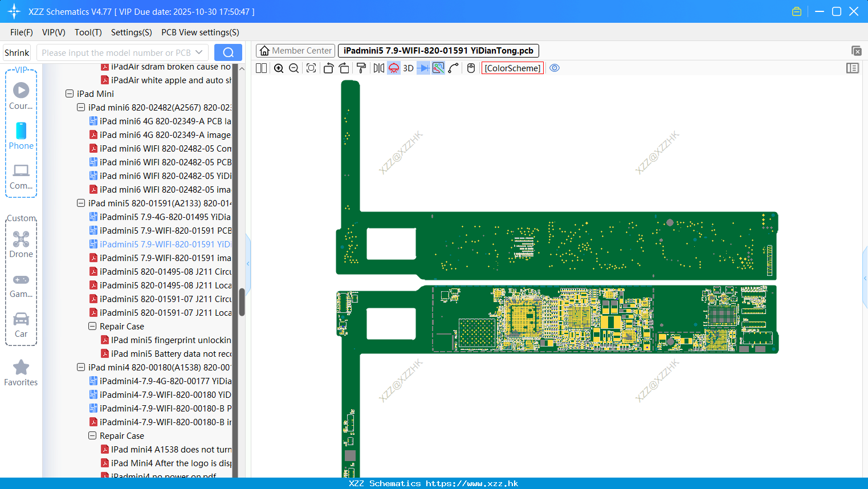Zoom out of the PCB view
Image resolution: width=868 pixels, height=489 pixels.
click(294, 68)
